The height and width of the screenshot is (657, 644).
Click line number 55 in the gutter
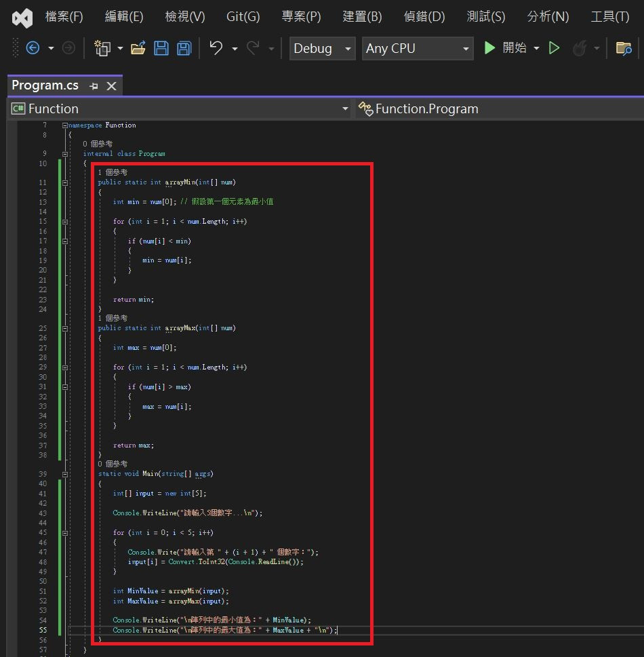point(43,630)
